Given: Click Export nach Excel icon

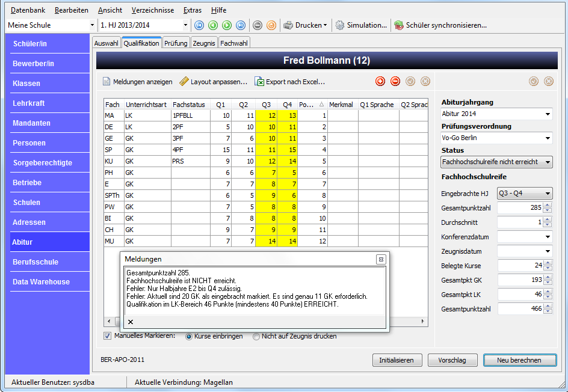Looking at the screenshot, I should coord(259,82).
